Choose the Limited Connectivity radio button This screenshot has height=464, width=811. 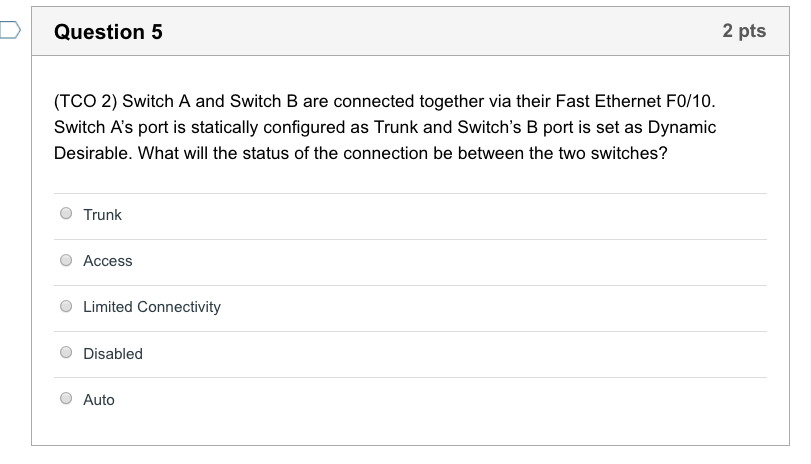coord(66,306)
